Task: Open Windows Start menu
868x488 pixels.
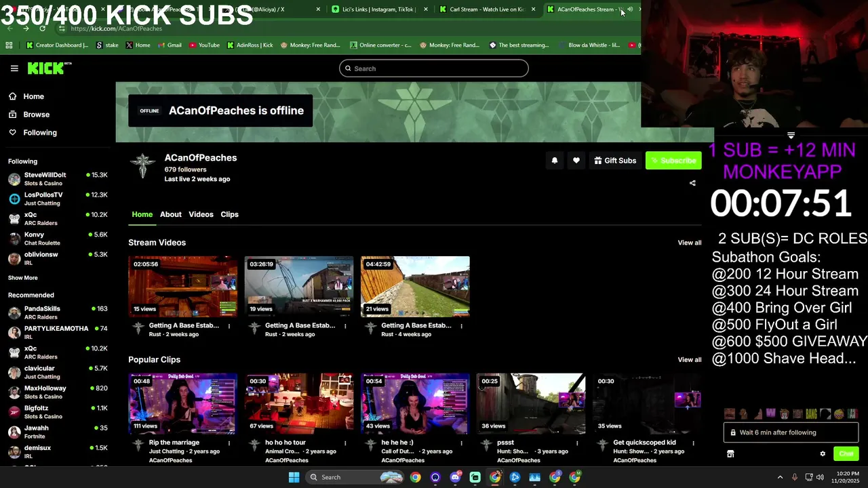Action: tap(294, 477)
